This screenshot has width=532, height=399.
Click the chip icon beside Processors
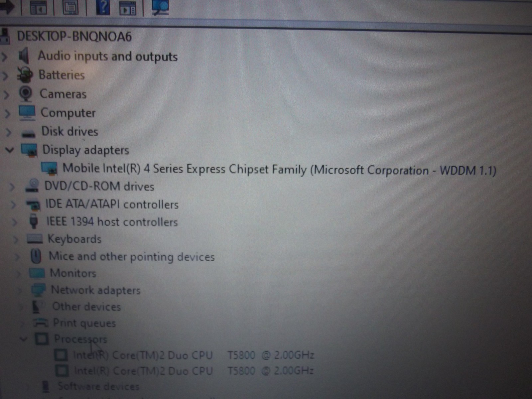coord(42,339)
